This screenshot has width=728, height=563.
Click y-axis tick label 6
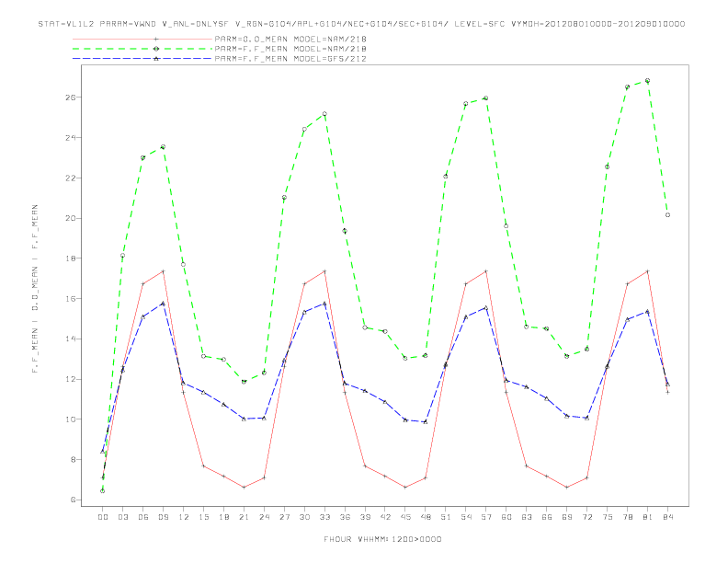point(73,500)
